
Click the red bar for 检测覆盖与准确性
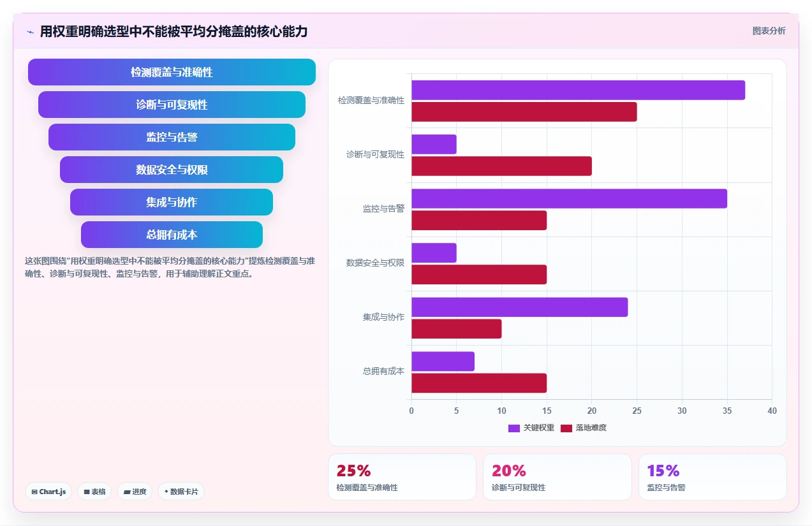[524, 112]
